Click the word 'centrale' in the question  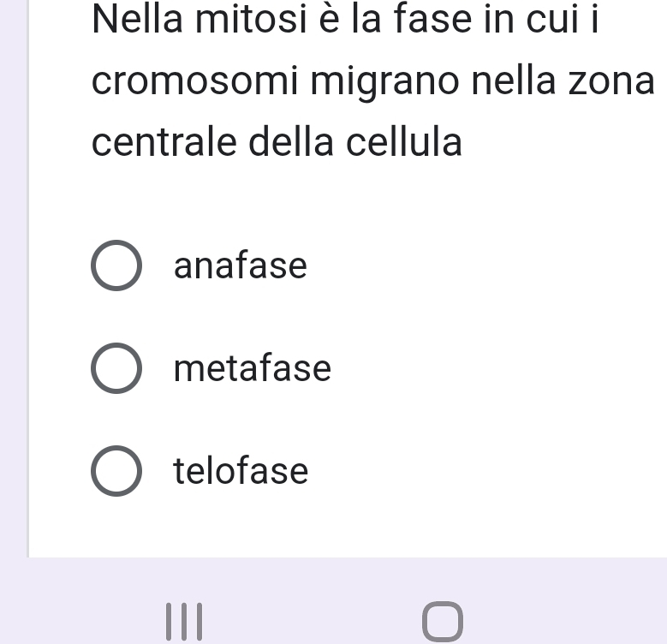click(x=165, y=142)
